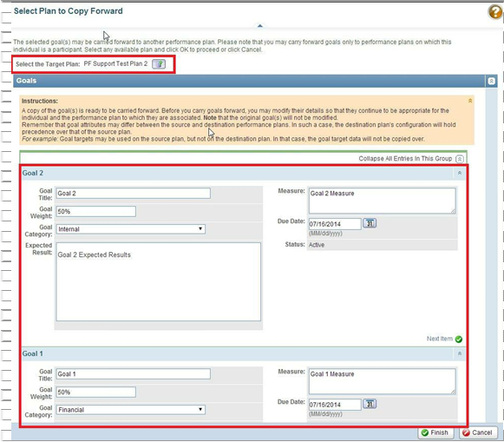Click Goal 2 Expected Result text area
Viewport: 504px width, 442px height.
[159, 282]
